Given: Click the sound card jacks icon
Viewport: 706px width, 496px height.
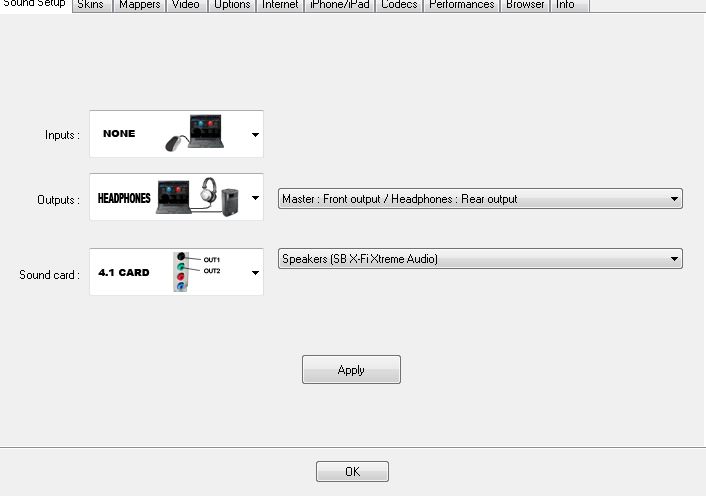Looking at the screenshot, I should pyautogui.click(x=181, y=272).
